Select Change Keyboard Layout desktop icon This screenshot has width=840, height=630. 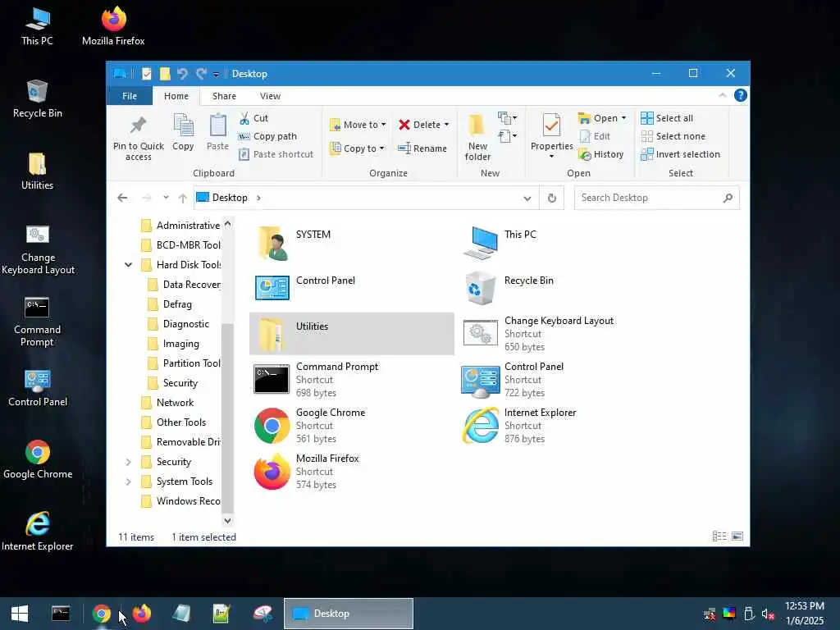(x=38, y=249)
